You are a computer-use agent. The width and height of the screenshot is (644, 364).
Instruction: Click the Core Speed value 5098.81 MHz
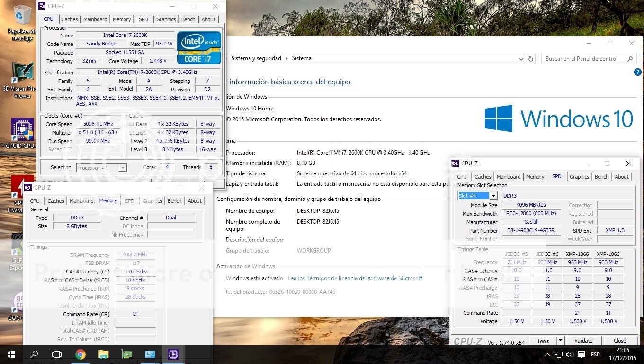(x=98, y=124)
